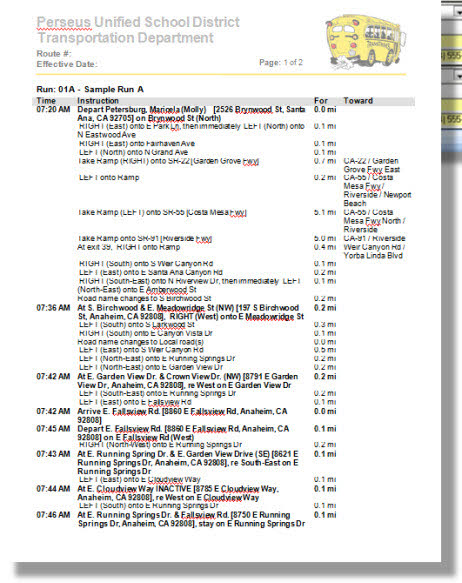The height and width of the screenshot is (583, 462).
Task: Click the Instruction column header
Action: point(98,101)
